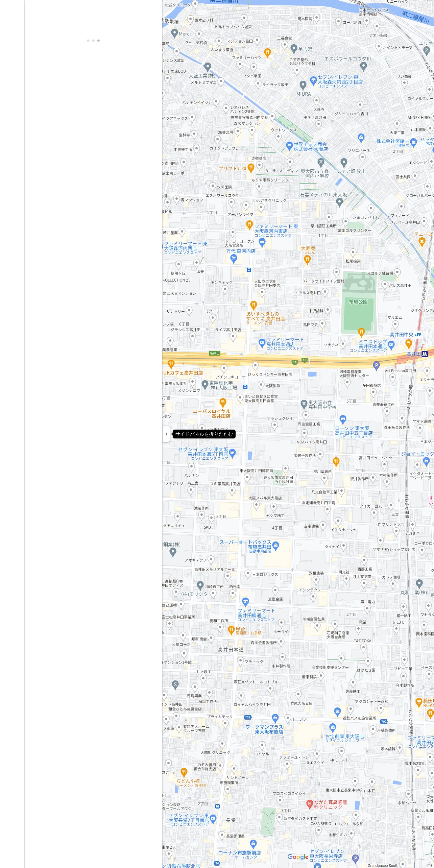Click the プリマトルタ restaurant pin
Viewport: 434px width, 868px height.
coord(250,168)
